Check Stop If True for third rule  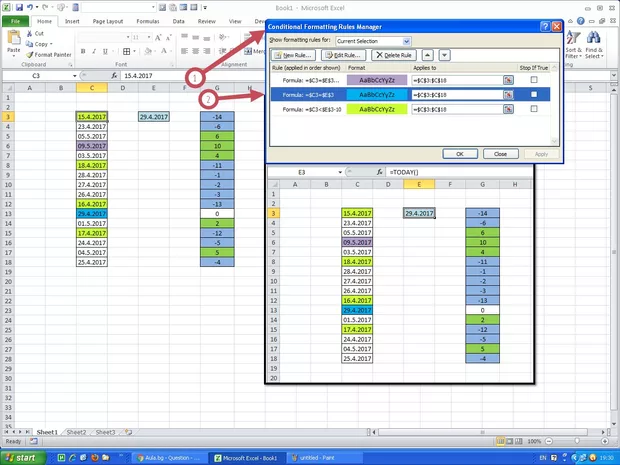click(x=534, y=109)
